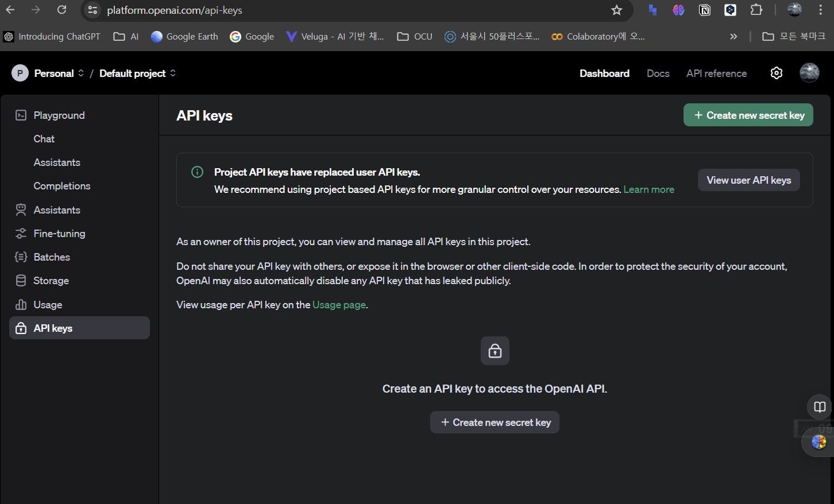Open settings gear icon in header
The image size is (834, 504).
[x=776, y=73]
